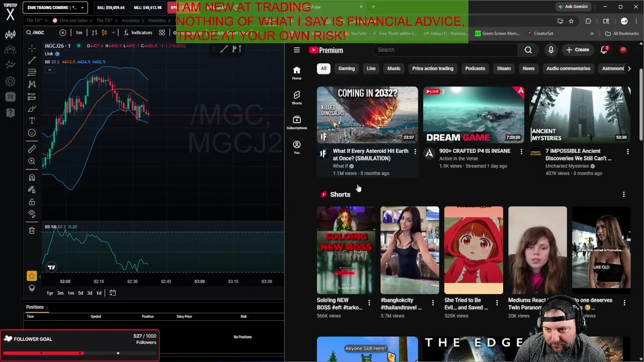644x362 pixels.
Task: Open All Bookmarks folder
Action: tap(622, 33)
